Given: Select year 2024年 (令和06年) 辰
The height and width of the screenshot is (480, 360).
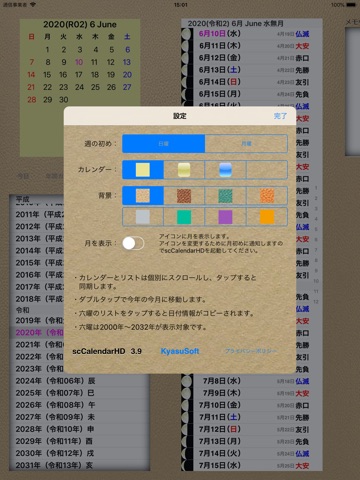Looking at the screenshot, I should click(x=79, y=381).
